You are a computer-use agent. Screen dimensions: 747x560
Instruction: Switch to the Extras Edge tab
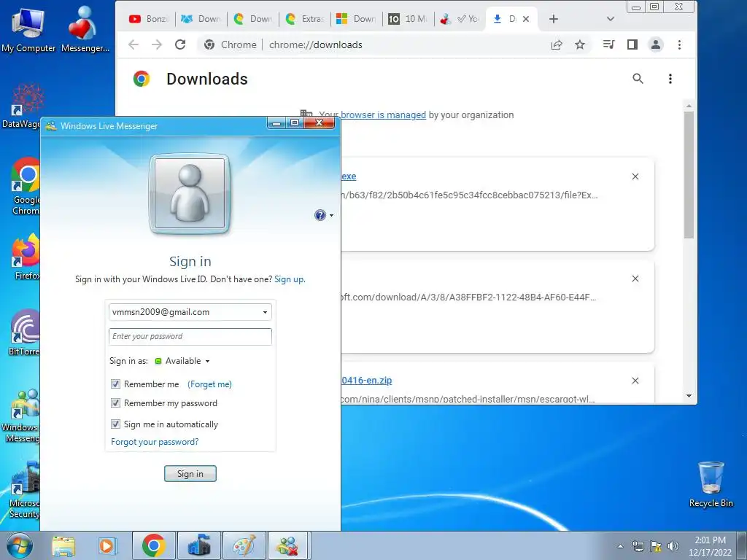coord(305,19)
